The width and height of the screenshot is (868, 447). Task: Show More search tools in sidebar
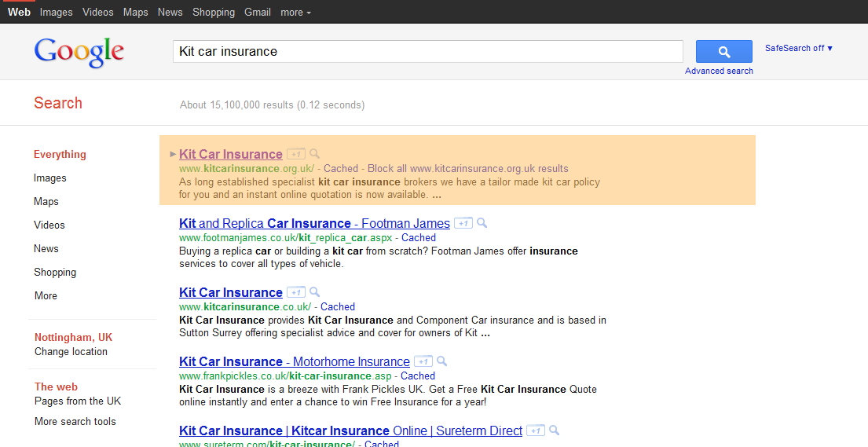pyautogui.click(x=75, y=422)
